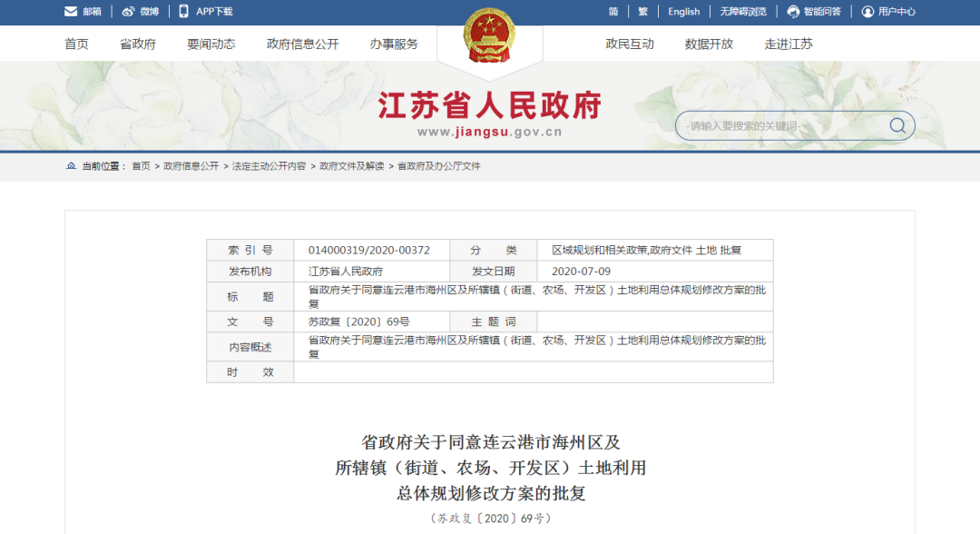Viewport: 980px width, 534px height.
Task: Click the 分类 label cell
Action: [493, 250]
